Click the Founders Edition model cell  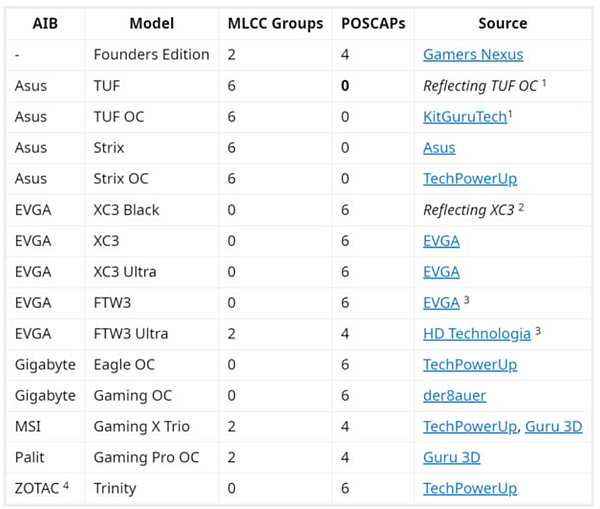tap(151, 55)
